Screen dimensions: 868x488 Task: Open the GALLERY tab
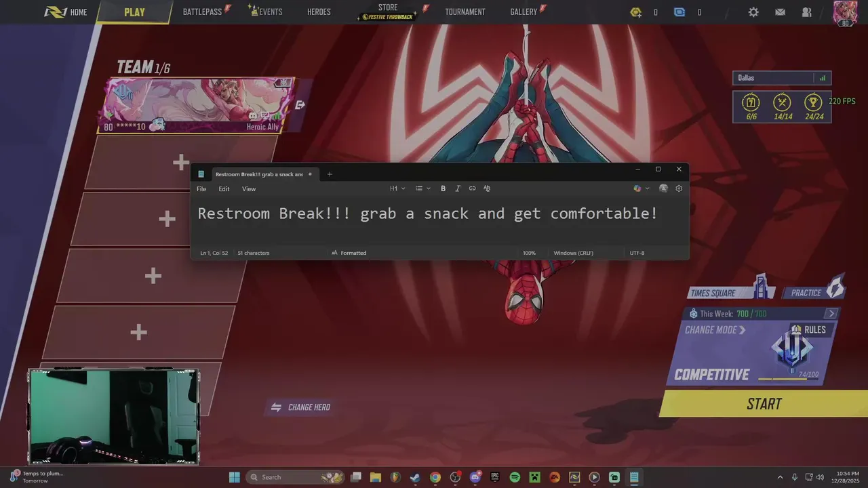pyautogui.click(x=524, y=12)
